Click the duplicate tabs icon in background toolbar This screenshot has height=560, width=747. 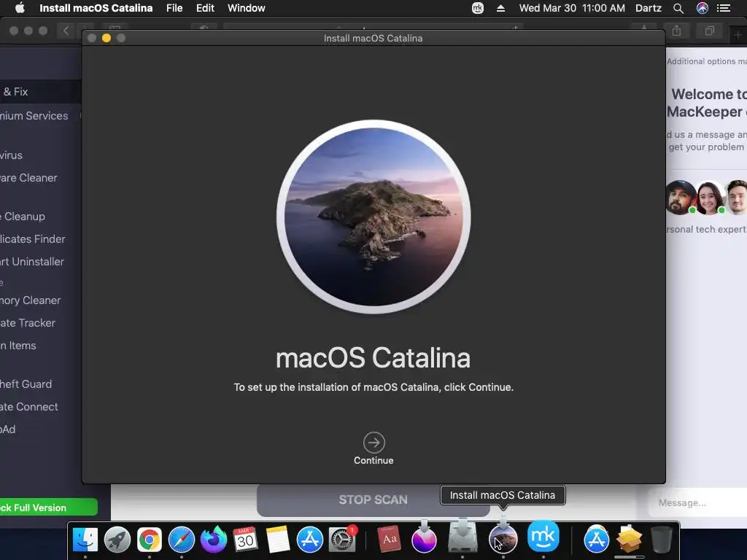[x=709, y=31]
